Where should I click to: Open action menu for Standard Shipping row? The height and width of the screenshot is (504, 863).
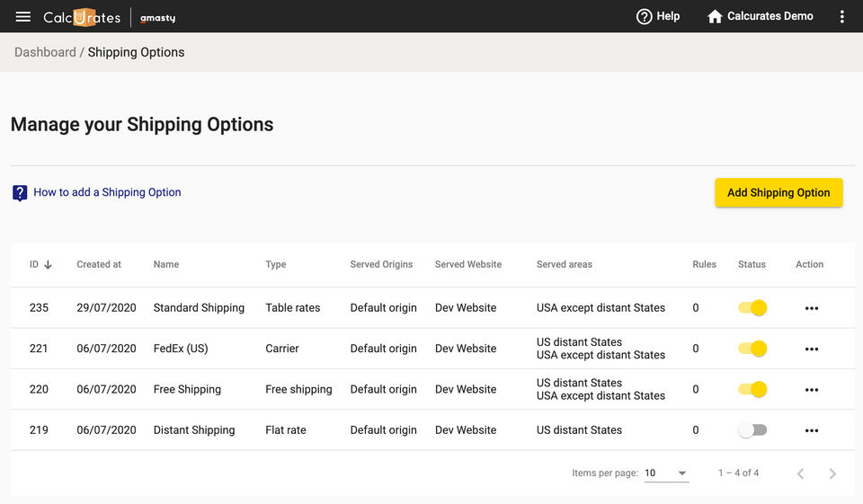pos(811,308)
